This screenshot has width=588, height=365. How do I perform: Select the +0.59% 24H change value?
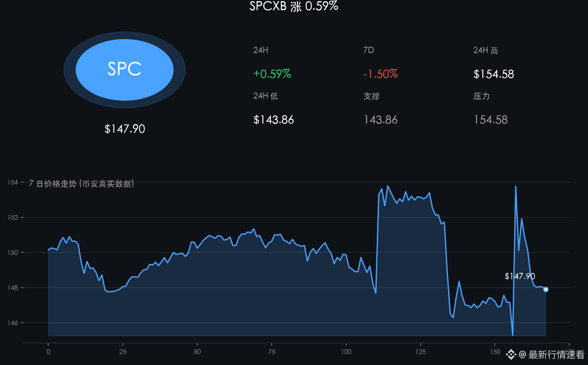pyautogui.click(x=272, y=74)
